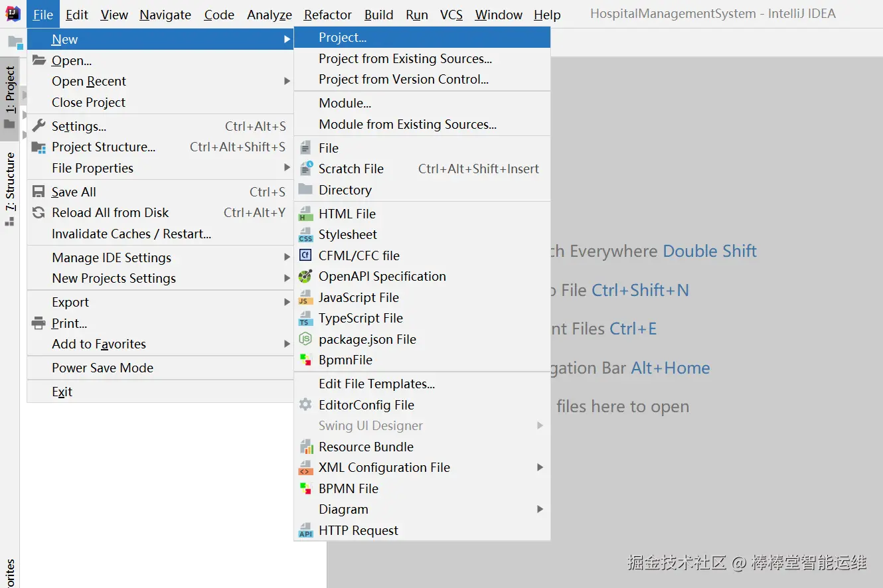Click the Ctrl+Shift+N shortcut hint
Screen dimensions: 883x588
pyautogui.click(x=641, y=290)
